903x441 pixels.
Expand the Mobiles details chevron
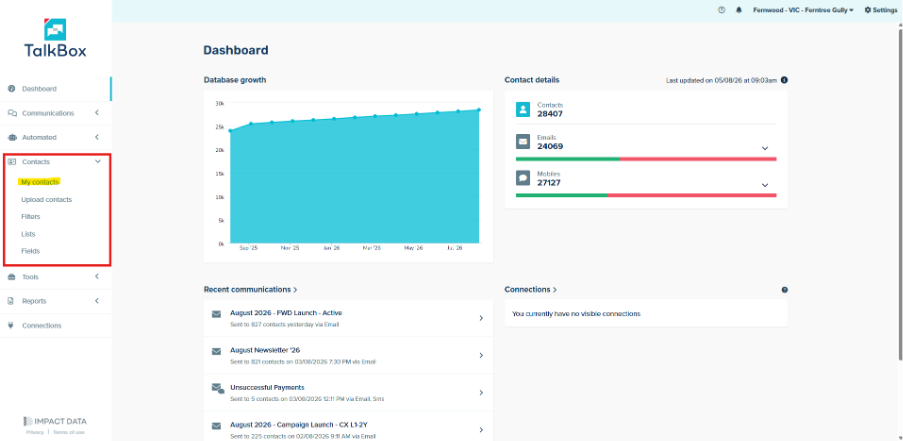tap(765, 185)
